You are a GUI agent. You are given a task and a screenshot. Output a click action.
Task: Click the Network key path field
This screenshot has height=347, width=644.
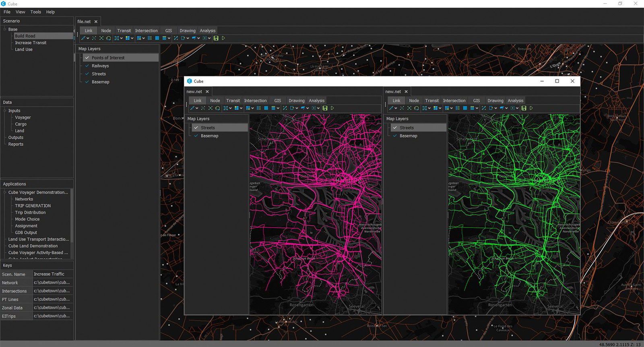pyautogui.click(x=52, y=283)
